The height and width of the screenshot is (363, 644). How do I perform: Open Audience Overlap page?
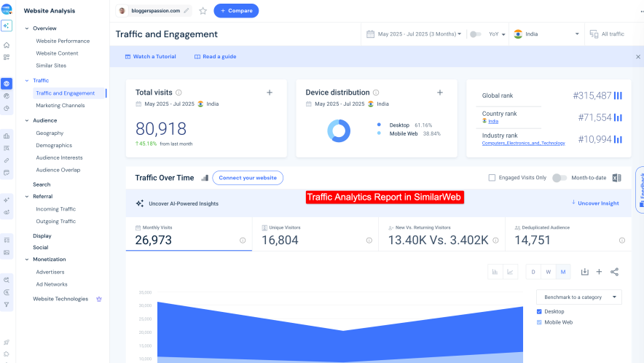[x=58, y=170]
